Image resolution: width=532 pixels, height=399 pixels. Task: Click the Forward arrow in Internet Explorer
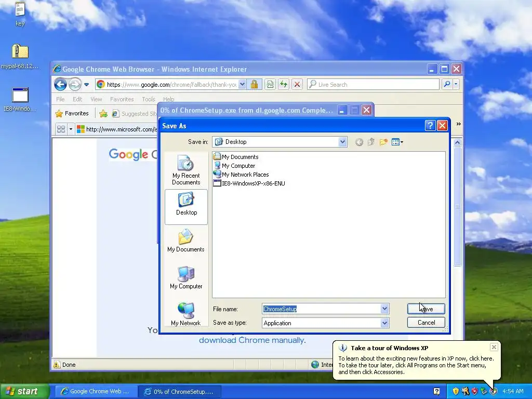pos(75,85)
